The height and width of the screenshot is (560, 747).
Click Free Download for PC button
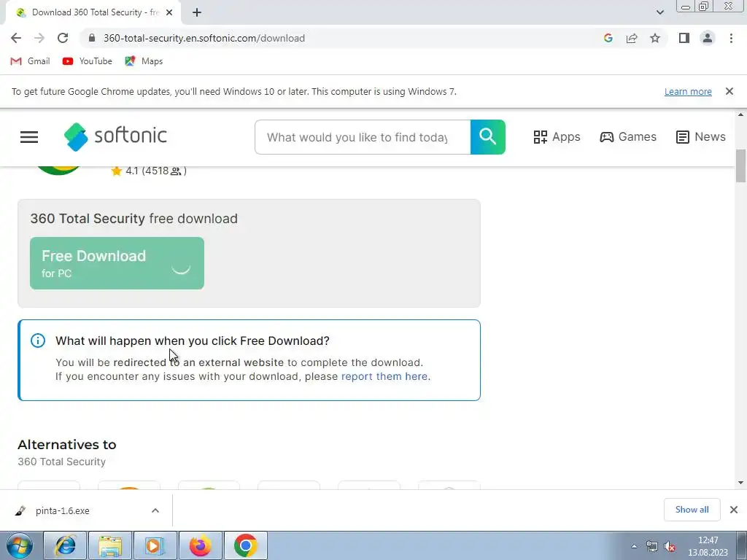[x=117, y=263]
